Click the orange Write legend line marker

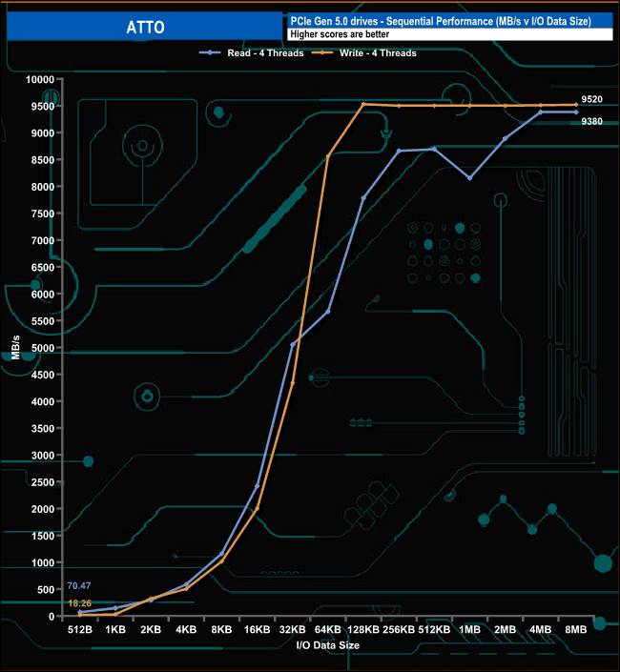tap(323, 53)
